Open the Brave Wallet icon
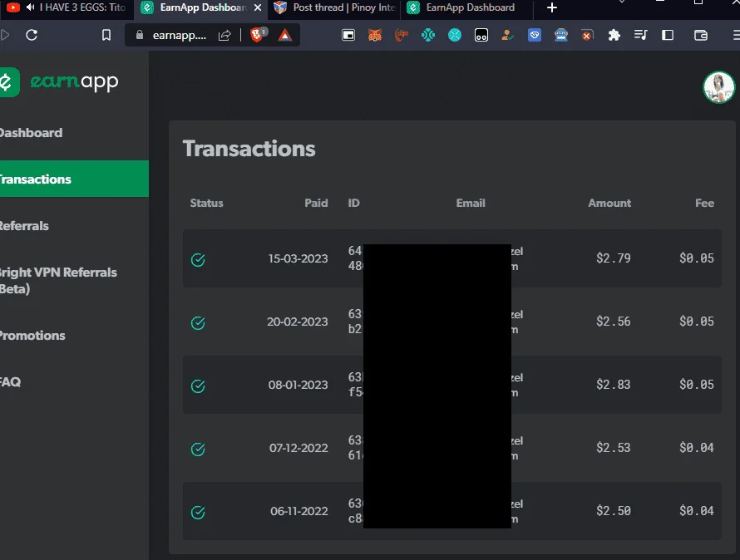This screenshot has height=560, width=740. [701, 35]
